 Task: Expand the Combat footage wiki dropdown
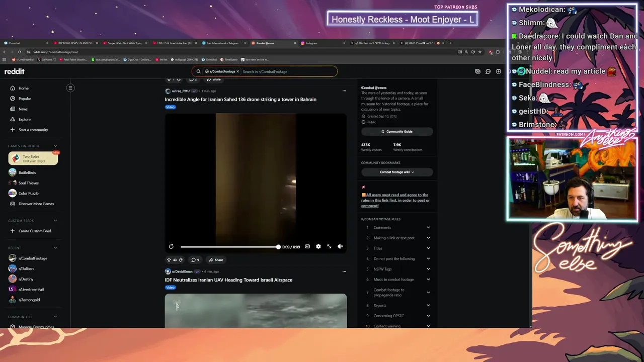(x=397, y=172)
